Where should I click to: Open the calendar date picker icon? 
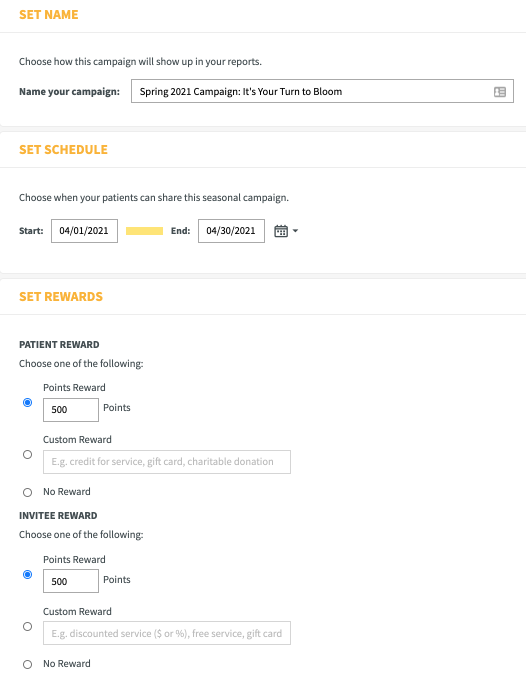[281, 231]
